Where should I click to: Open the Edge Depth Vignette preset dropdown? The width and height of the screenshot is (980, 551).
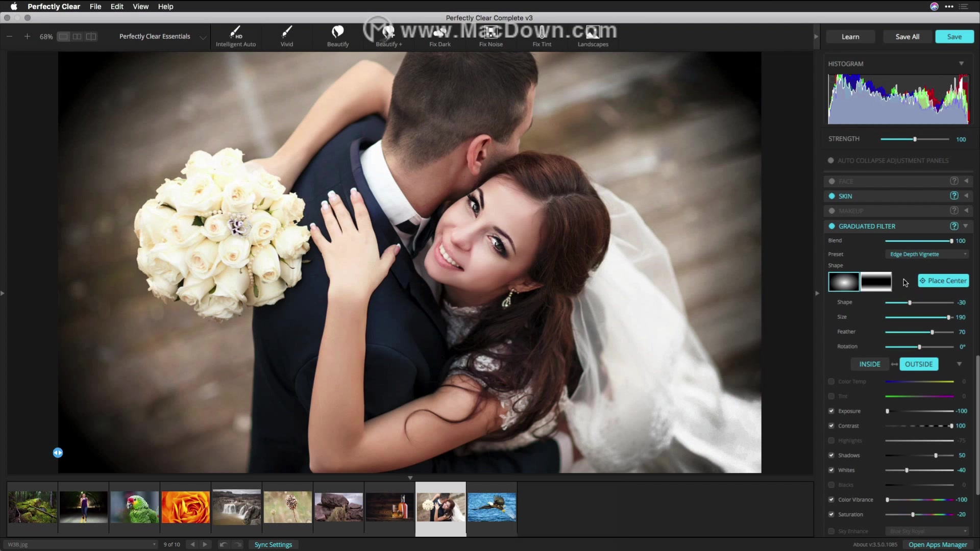926,254
